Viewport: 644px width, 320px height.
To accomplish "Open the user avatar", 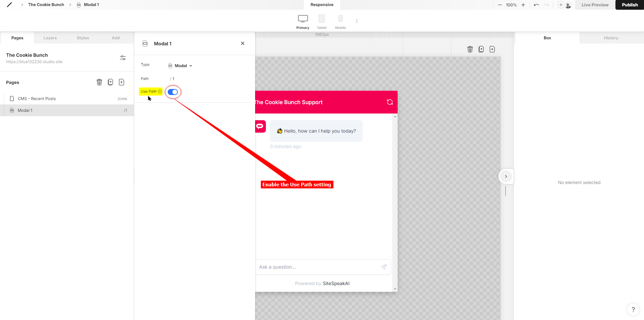I will coord(568,5).
